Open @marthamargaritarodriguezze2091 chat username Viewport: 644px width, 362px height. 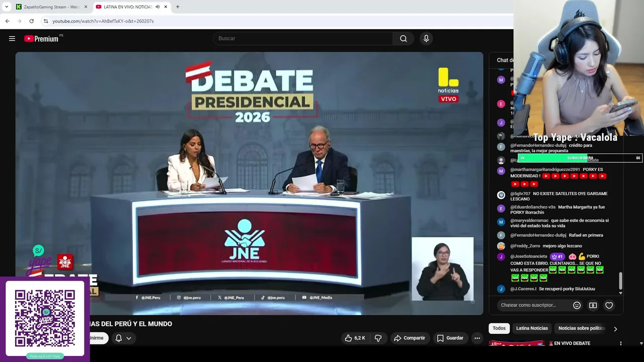click(x=545, y=169)
